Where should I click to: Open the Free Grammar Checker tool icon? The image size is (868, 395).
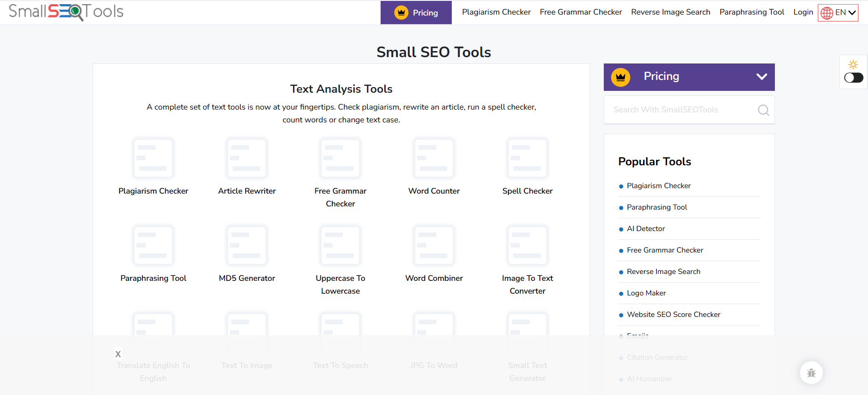click(x=340, y=158)
